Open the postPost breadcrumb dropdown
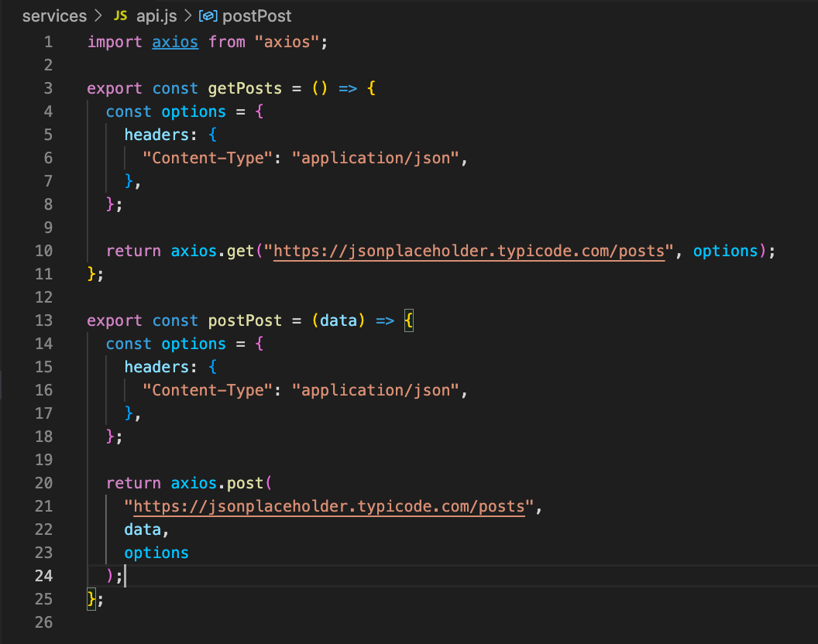Screen dimensions: 818x644 coord(256,15)
